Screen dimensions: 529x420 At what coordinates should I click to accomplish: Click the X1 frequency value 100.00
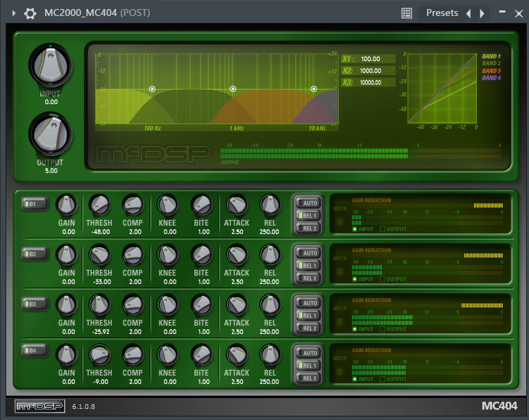pyautogui.click(x=370, y=59)
